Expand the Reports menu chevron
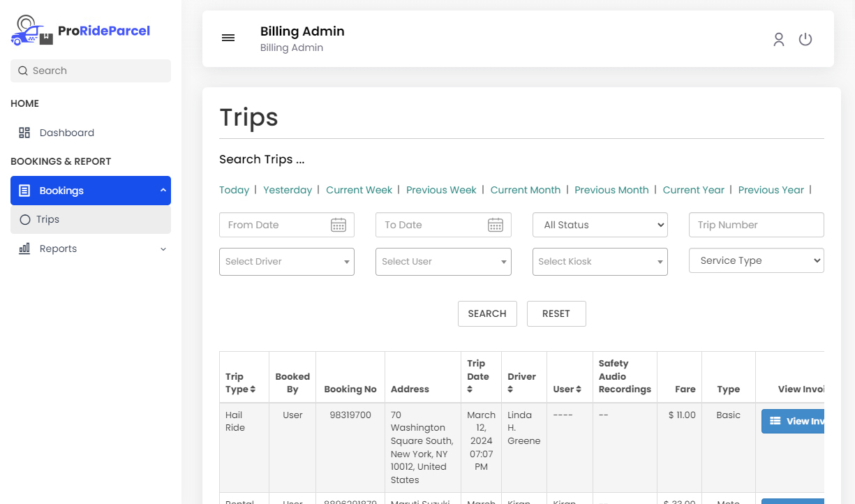This screenshot has width=855, height=504. [163, 249]
